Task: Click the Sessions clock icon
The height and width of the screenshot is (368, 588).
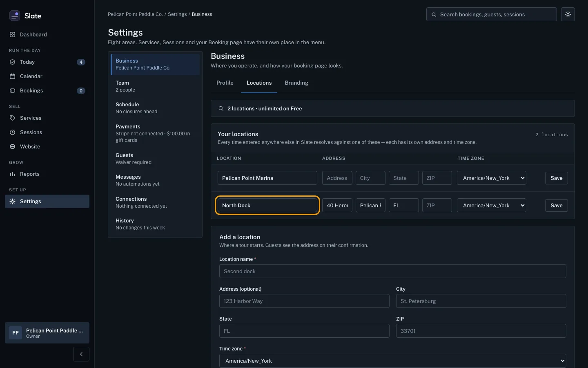Action: [x=12, y=132]
